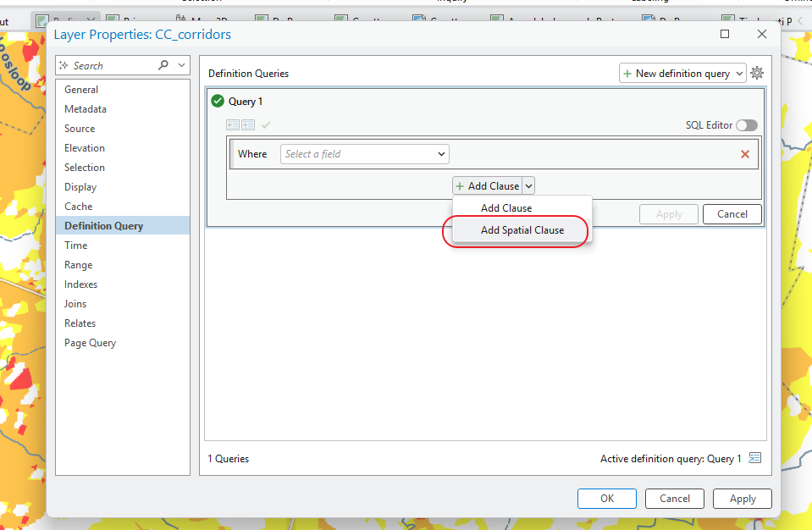Remove the Where clause with red X

point(744,154)
